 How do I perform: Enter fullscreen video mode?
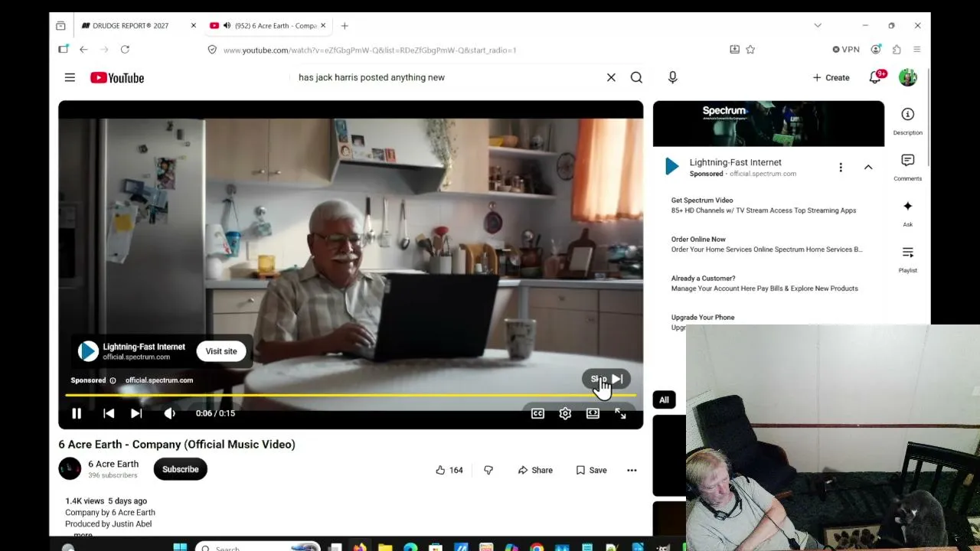pos(620,413)
